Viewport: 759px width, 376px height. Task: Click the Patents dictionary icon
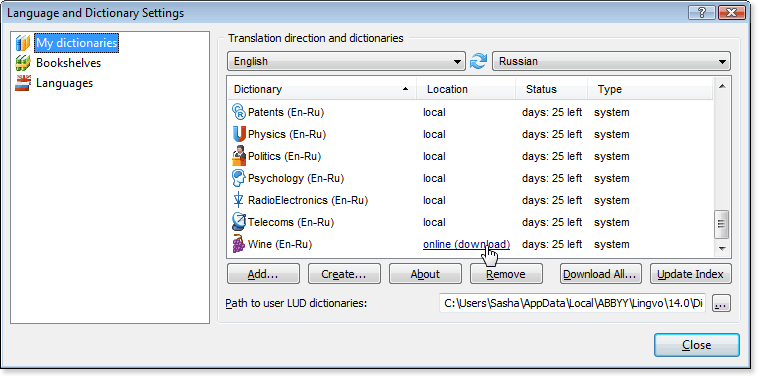tap(239, 112)
